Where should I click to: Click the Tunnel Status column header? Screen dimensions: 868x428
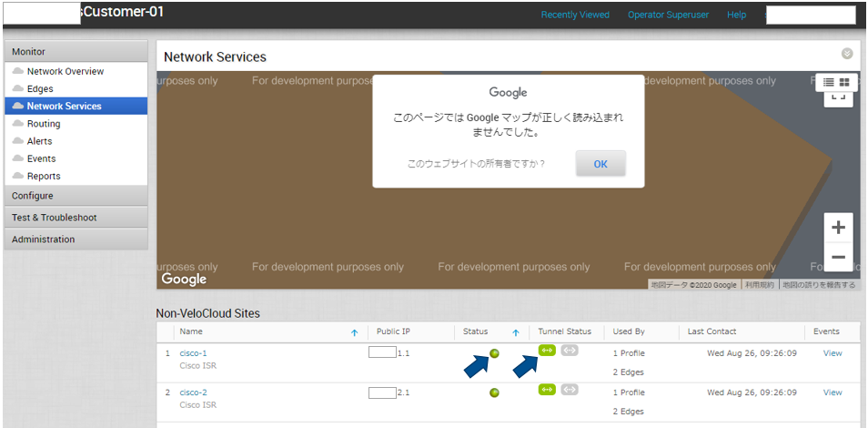[x=567, y=331]
